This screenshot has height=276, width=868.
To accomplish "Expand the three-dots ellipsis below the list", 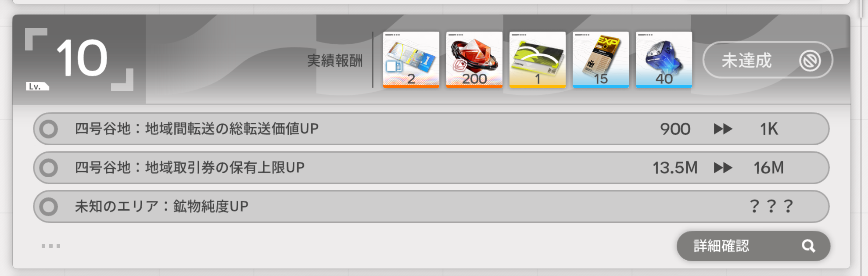I will pyautogui.click(x=51, y=246).
